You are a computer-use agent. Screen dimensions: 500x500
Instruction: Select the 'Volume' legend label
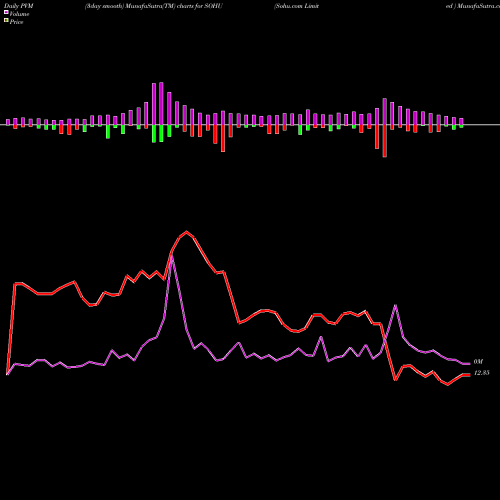tap(19, 14)
